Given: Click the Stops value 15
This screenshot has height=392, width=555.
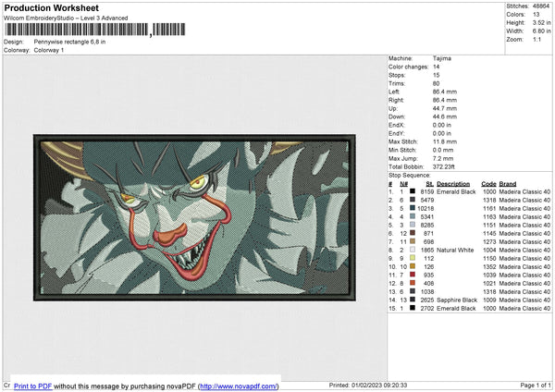Looking at the screenshot, I should click(436, 75).
